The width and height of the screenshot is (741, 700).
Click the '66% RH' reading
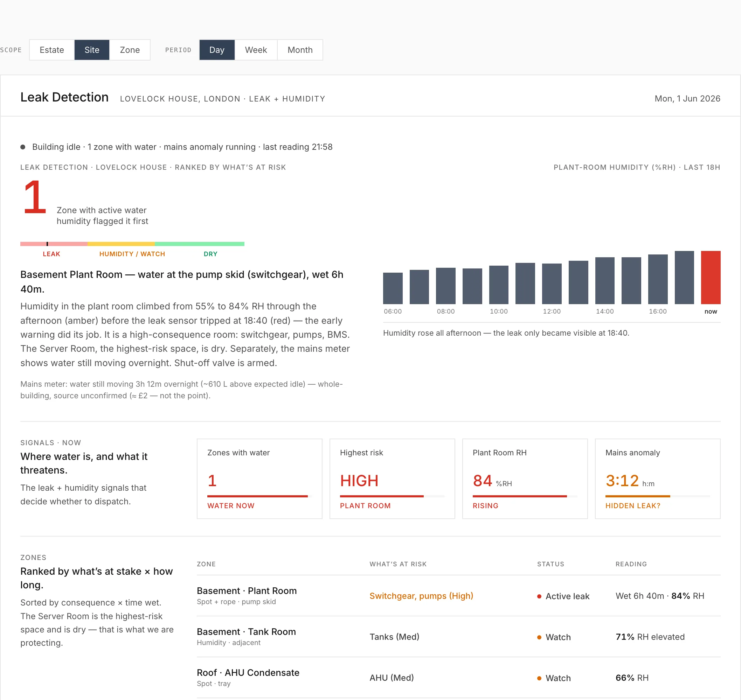click(632, 678)
